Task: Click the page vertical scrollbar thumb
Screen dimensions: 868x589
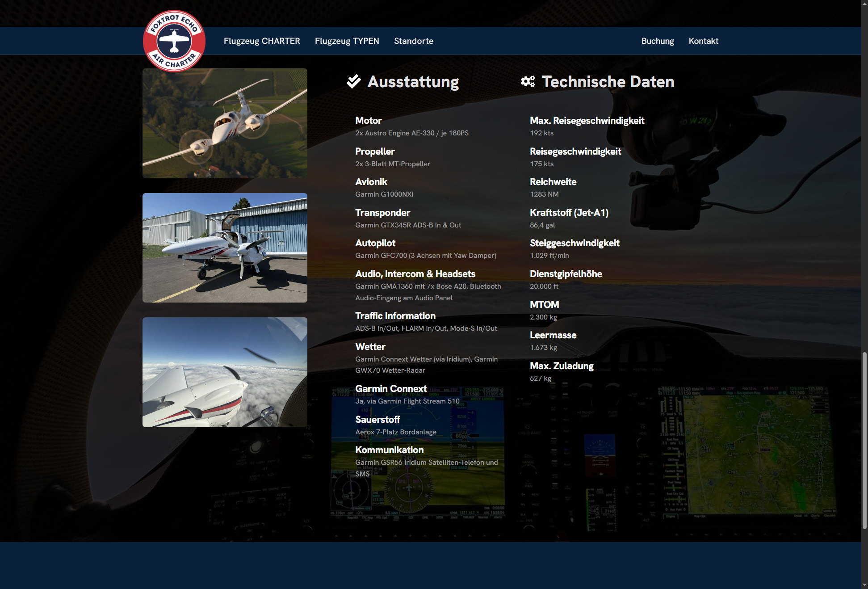Action: point(864,440)
